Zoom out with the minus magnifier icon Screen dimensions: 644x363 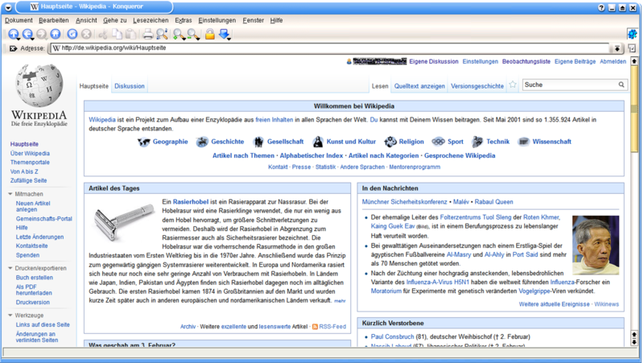pyautogui.click(x=192, y=35)
